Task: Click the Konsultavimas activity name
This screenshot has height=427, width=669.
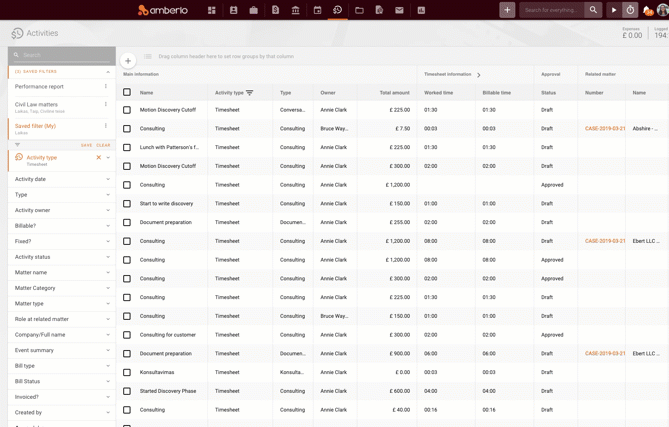Action: pyautogui.click(x=157, y=372)
